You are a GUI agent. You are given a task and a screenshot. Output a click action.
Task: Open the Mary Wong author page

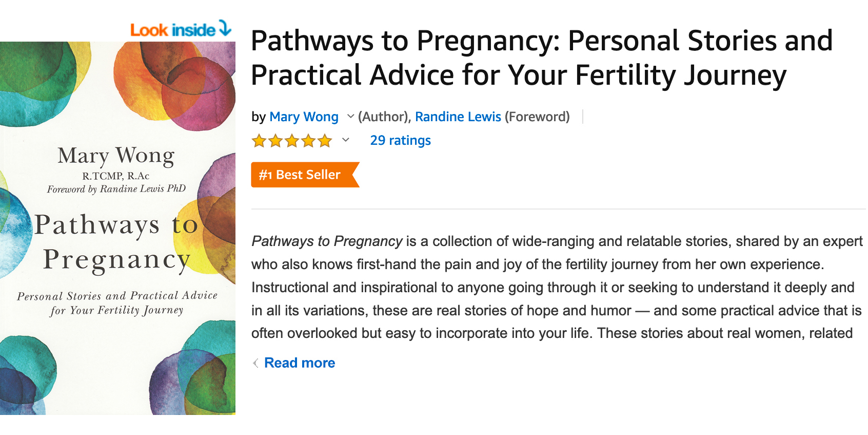click(x=304, y=117)
